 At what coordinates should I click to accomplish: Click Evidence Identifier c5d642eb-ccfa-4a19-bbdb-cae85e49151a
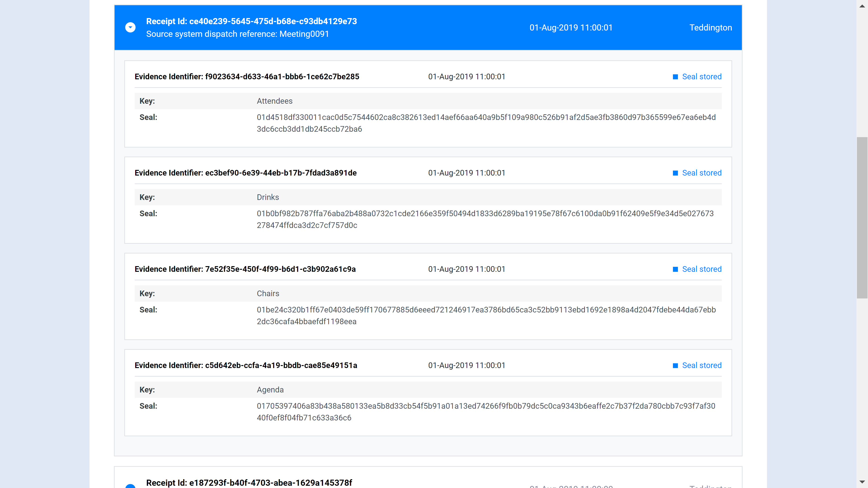tap(246, 365)
